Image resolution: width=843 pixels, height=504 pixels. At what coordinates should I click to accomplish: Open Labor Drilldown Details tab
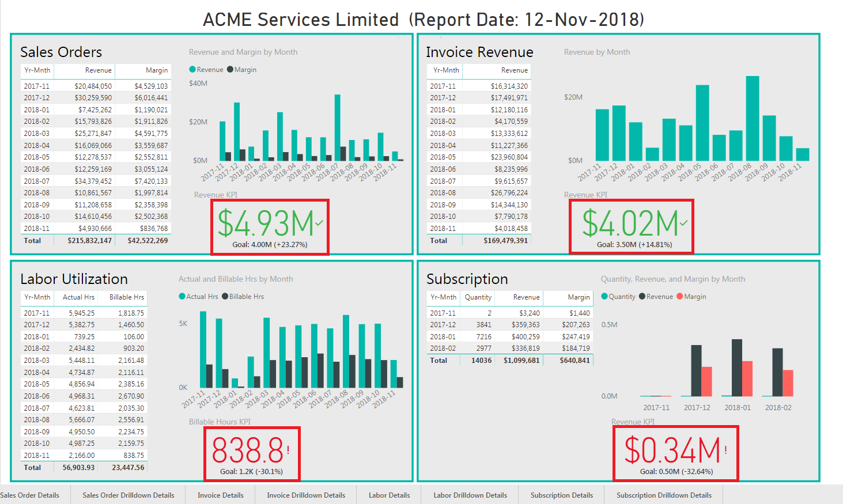[470, 495]
